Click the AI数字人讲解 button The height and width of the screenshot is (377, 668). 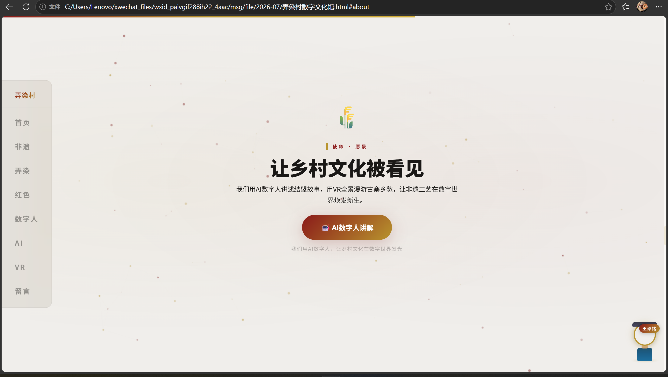347,227
